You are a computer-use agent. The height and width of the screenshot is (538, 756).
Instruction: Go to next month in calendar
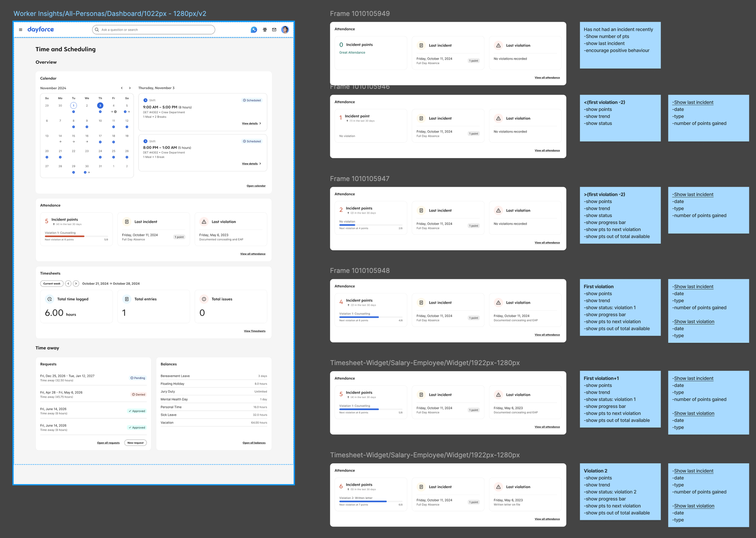pyautogui.click(x=130, y=88)
